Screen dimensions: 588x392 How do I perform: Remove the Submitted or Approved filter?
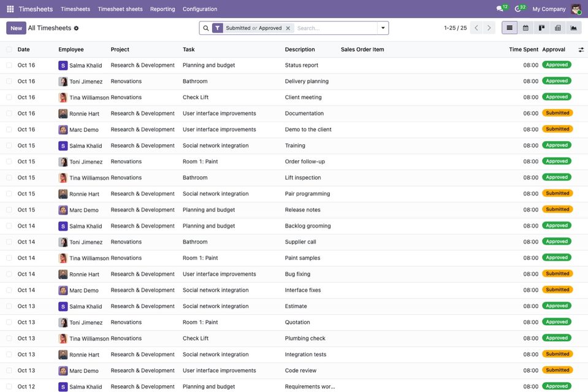pos(288,28)
